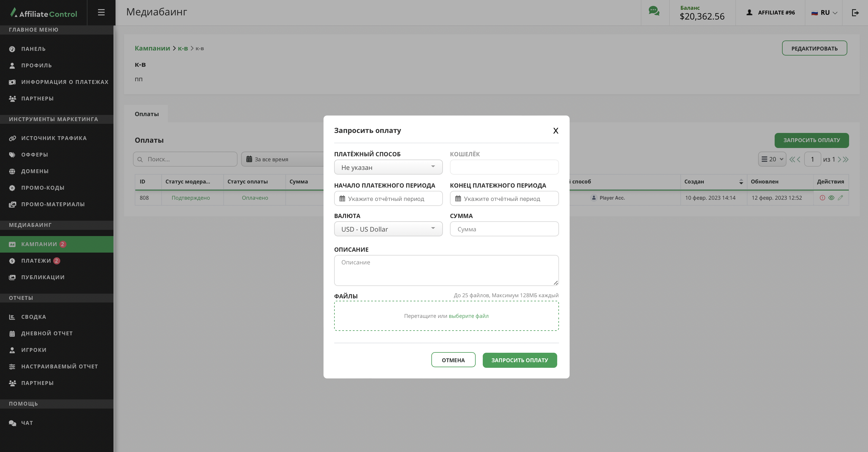868x452 pixels.
Task: Click the red alert icon in the Actions column
Action: coord(822,198)
